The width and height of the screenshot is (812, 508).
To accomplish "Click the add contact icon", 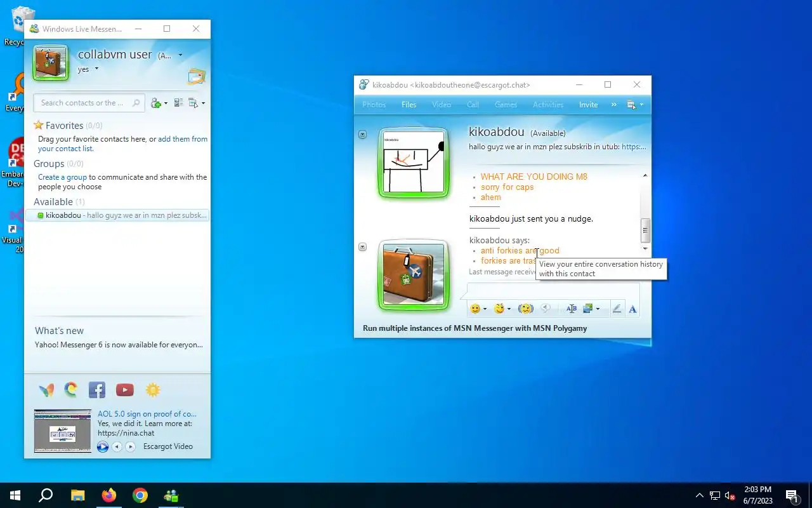I will (155, 103).
